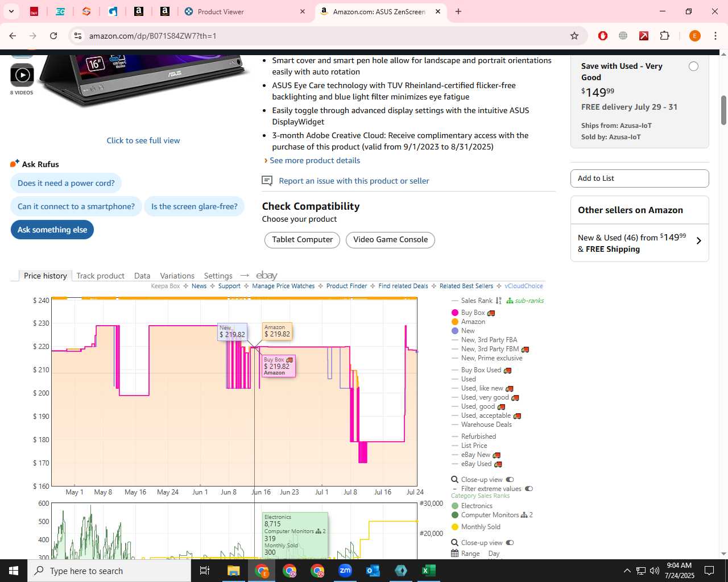
Task: Select Video Game Console compatibility option
Action: coord(391,240)
